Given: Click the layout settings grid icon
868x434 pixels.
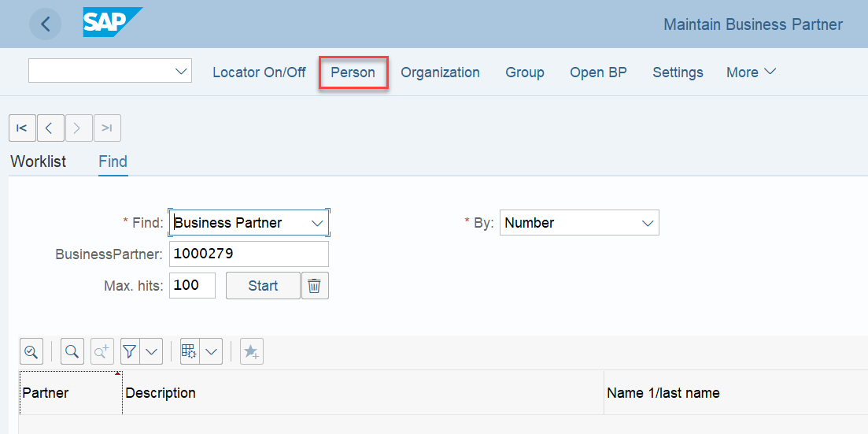Looking at the screenshot, I should (x=190, y=351).
